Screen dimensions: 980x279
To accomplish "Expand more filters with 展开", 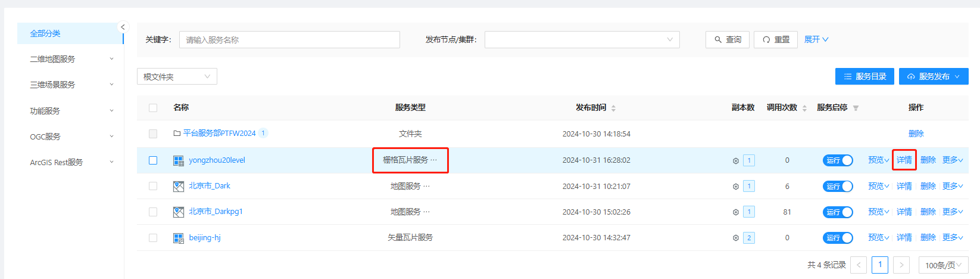I will click(816, 39).
